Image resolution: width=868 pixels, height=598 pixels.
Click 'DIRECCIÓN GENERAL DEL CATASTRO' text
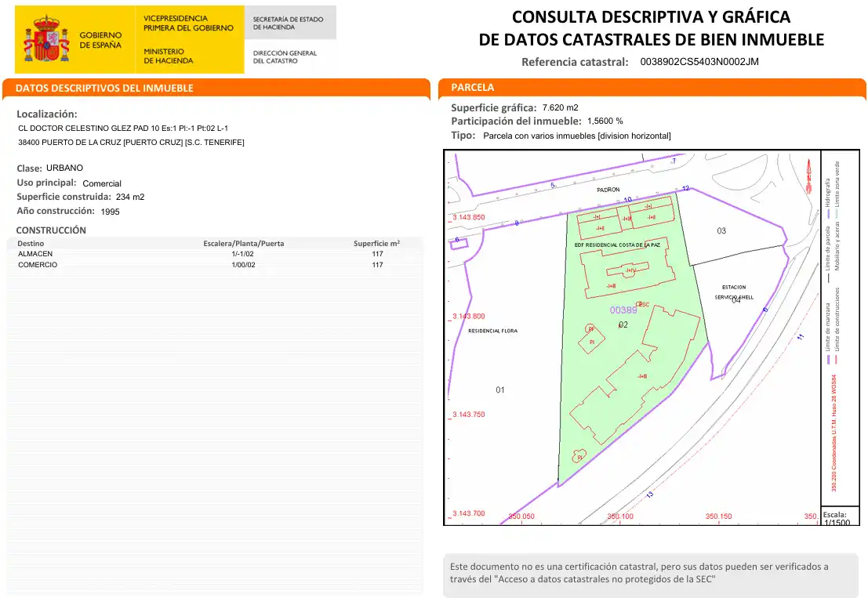click(285, 57)
